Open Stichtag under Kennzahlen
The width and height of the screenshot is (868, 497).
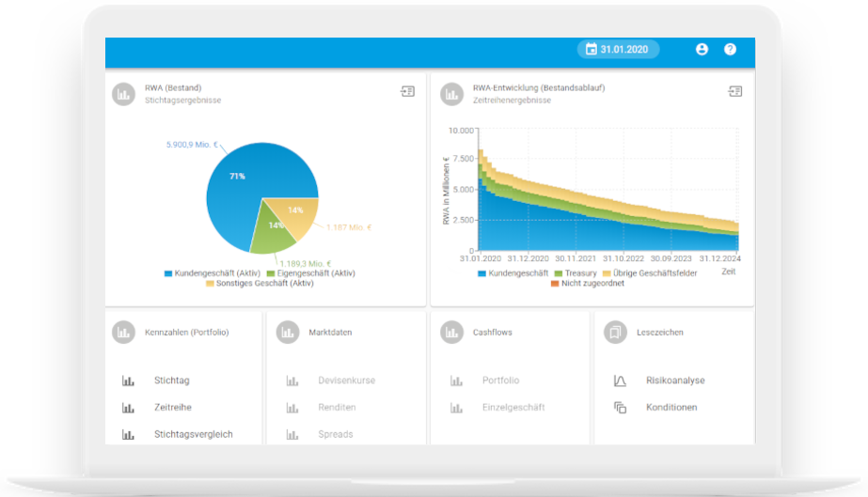(171, 381)
